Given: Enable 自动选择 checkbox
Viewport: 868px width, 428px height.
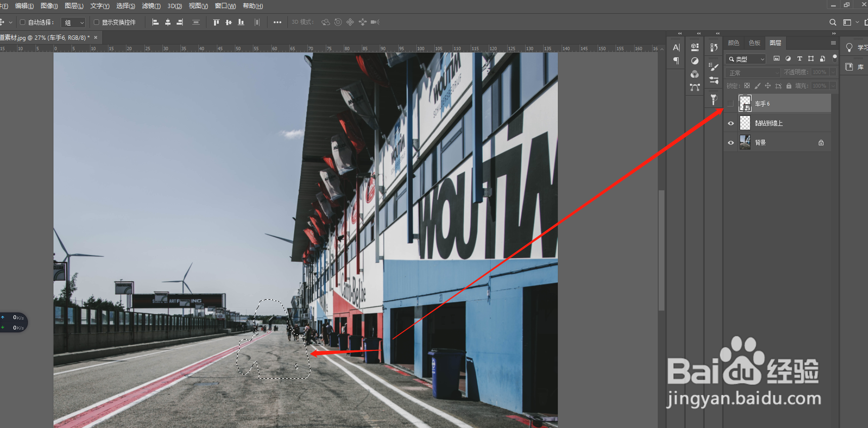Looking at the screenshot, I should coord(22,22).
